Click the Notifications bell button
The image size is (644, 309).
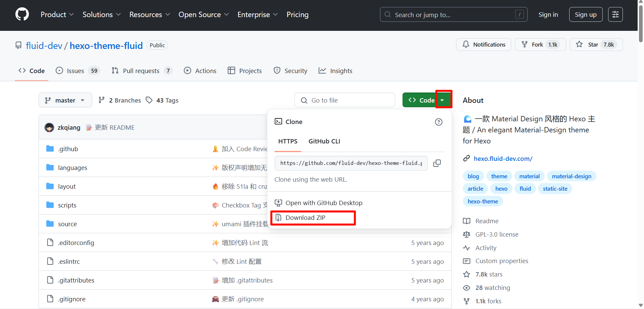[483, 45]
